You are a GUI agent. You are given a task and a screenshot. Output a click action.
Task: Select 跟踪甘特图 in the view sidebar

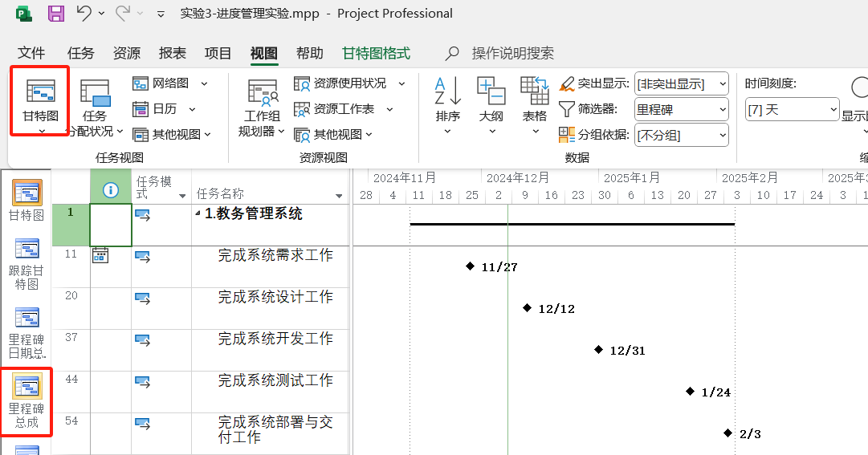click(x=26, y=263)
